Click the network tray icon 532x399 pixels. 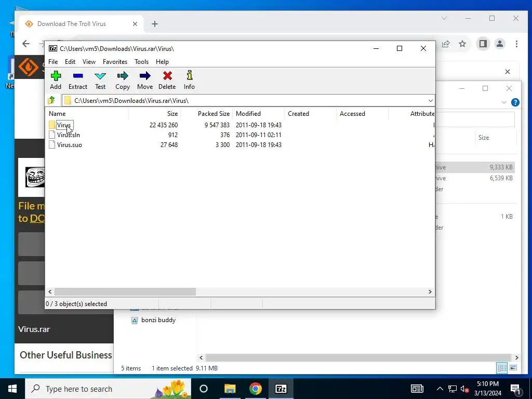pos(453,389)
